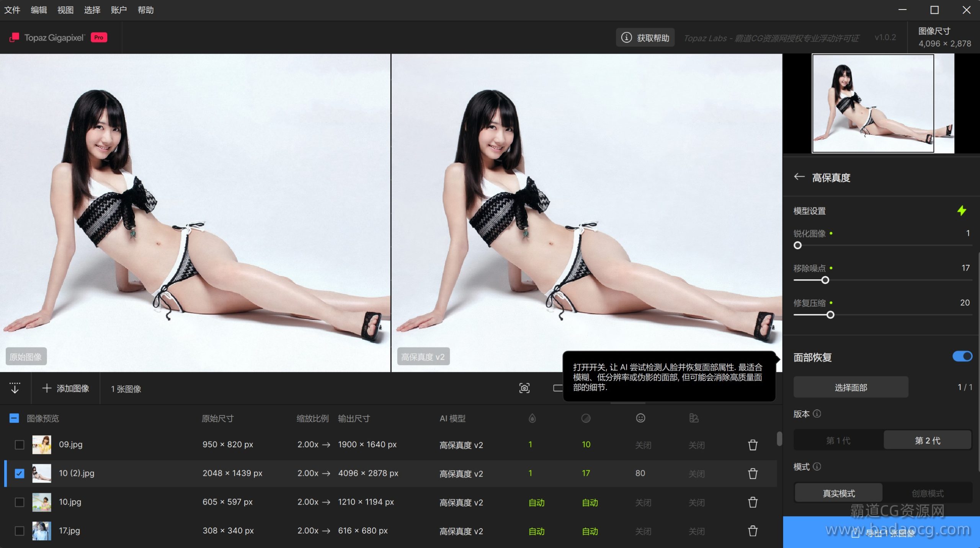Toggle the select-all checkbox beside 图像预览
The height and width of the screenshot is (548, 980).
coord(14,418)
